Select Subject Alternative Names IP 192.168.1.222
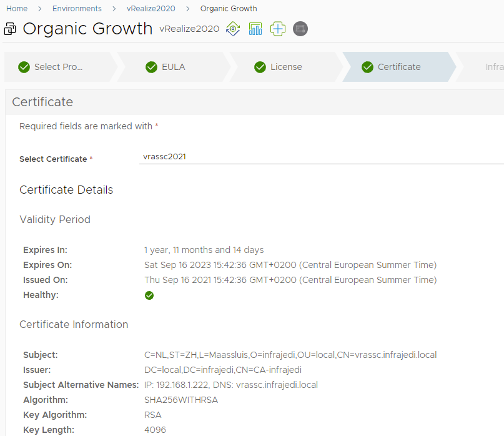The width and height of the screenshot is (504, 436). [231, 385]
